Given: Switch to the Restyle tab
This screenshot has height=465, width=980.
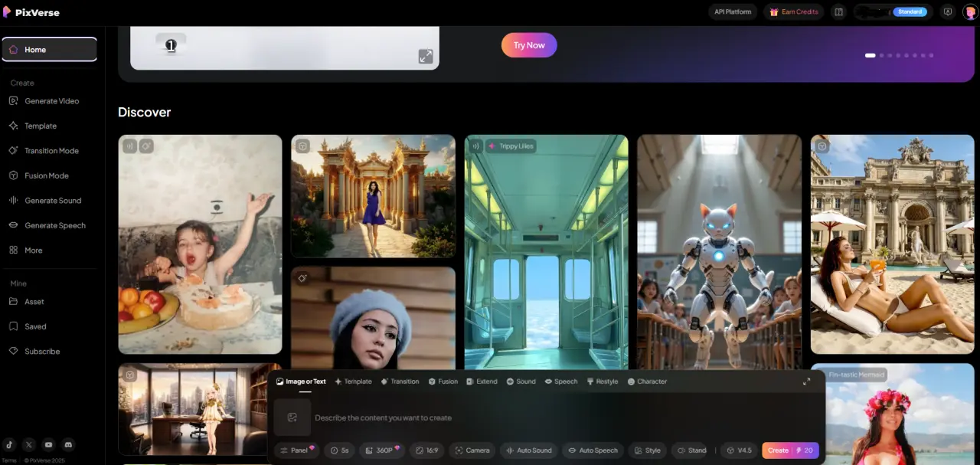Looking at the screenshot, I should 603,381.
